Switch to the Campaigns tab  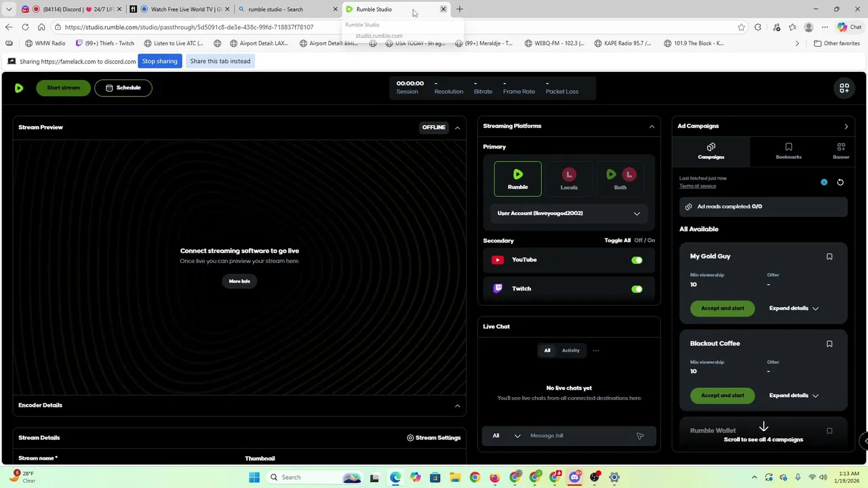(x=711, y=152)
